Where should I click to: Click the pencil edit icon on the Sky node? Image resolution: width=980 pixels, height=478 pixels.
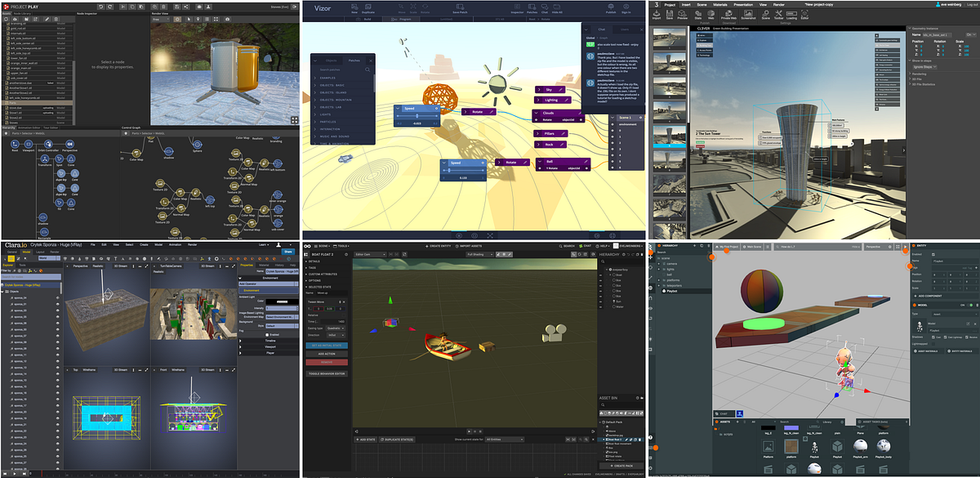[560, 90]
